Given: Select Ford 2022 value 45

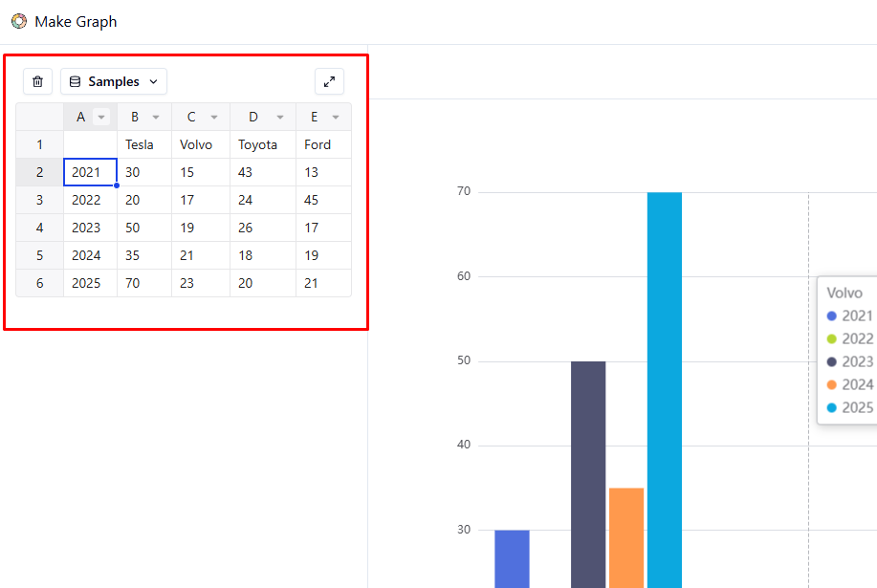Looking at the screenshot, I should click(324, 200).
